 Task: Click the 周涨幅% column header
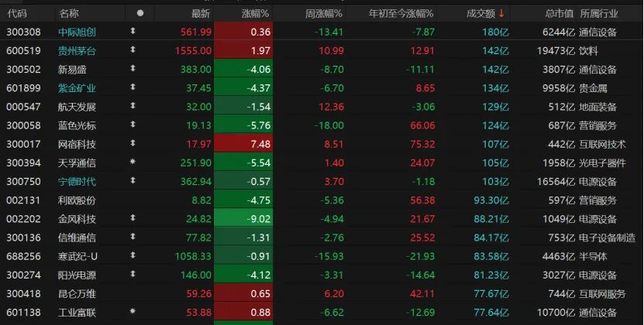coord(322,13)
